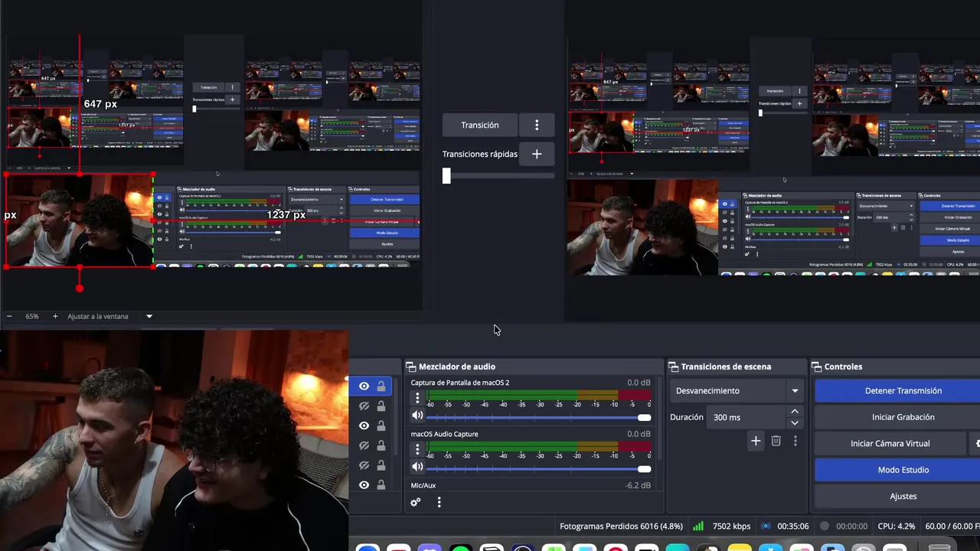Toggle lock on the last source row
The width and height of the screenshot is (980, 551).
381,485
